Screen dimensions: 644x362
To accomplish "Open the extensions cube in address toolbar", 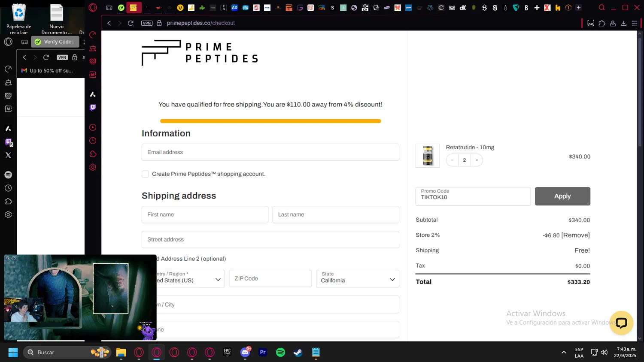I will point(602,23).
